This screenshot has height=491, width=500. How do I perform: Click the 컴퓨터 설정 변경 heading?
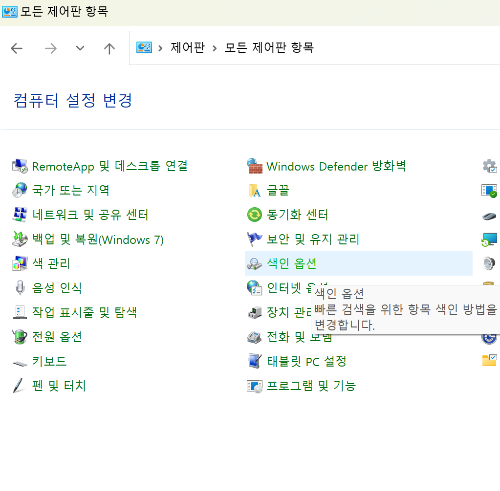(73, 100)
